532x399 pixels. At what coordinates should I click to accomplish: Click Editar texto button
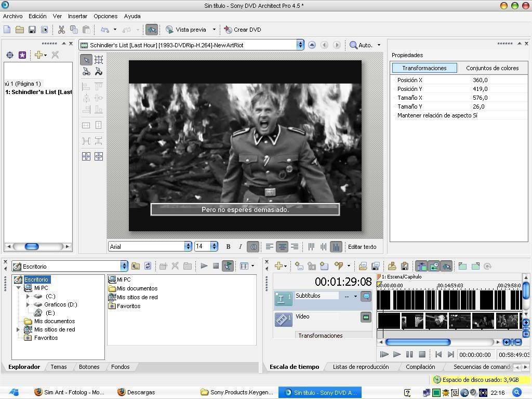(x=362, y=247)
